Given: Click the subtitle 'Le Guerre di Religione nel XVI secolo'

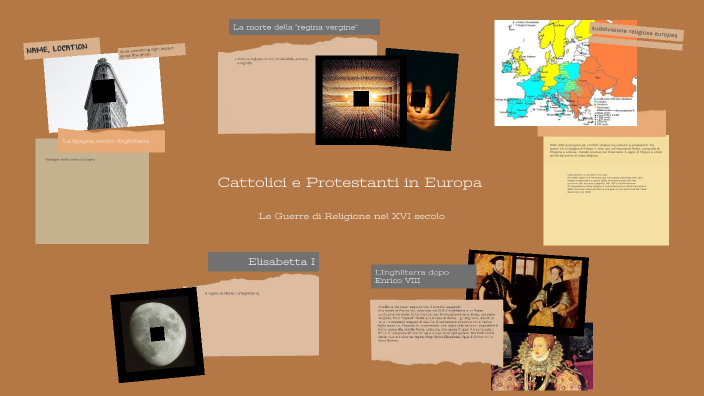Looking at the screenshot, I should click(352, 216).
